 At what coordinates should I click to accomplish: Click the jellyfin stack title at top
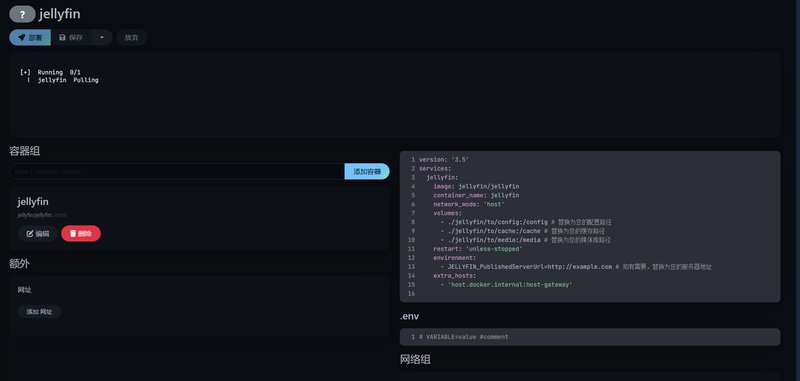pos(60,14)
